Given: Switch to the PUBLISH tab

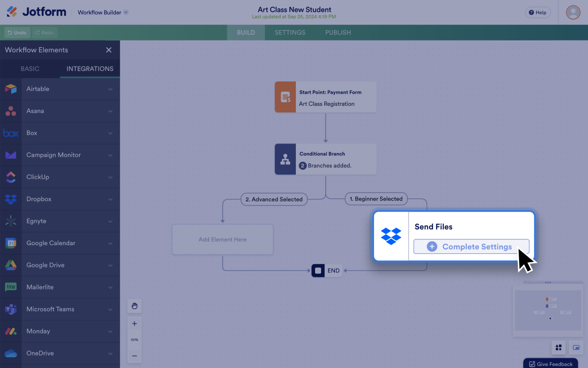Looking at the screenshot, I should (x=338, y=33).
